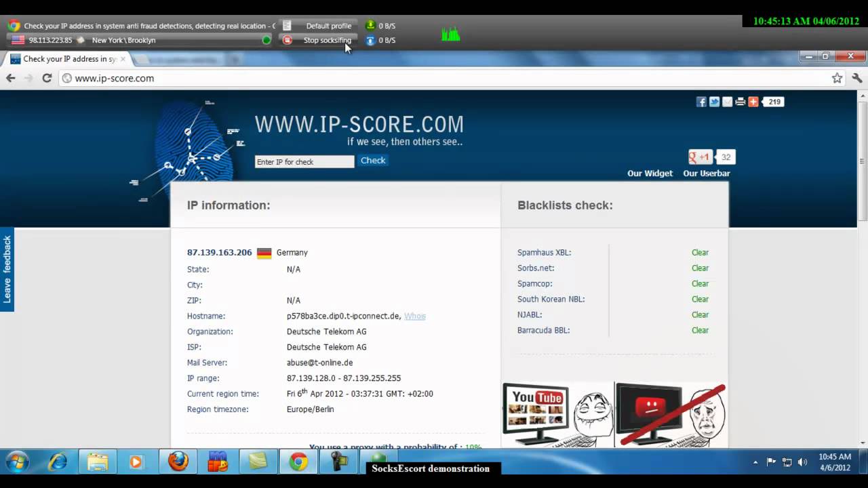Close the Check your IP address tab

[123, 59]
